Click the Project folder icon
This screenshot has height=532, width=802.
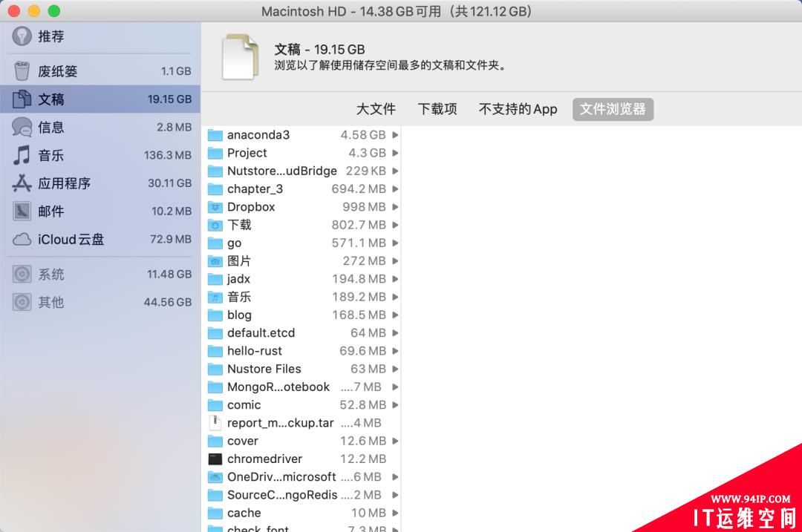coord(215,153)
